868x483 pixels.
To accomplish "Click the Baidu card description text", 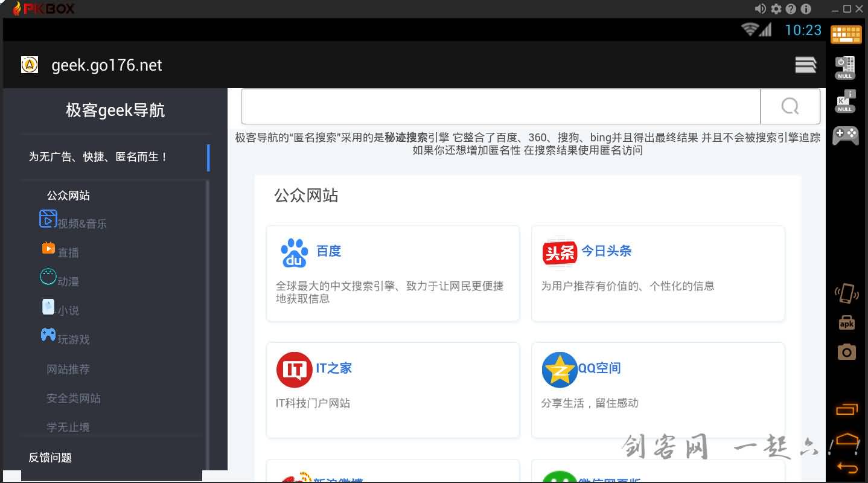I will pos(389,292).
